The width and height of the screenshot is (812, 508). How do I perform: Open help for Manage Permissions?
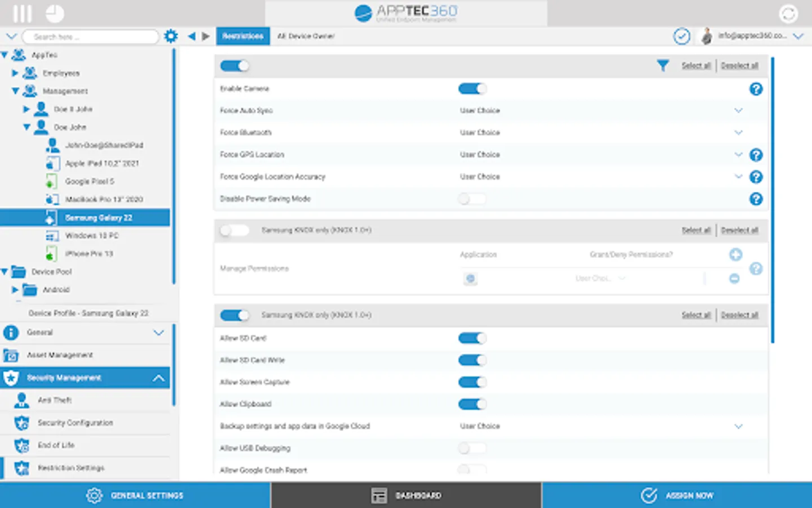(756, 269)
